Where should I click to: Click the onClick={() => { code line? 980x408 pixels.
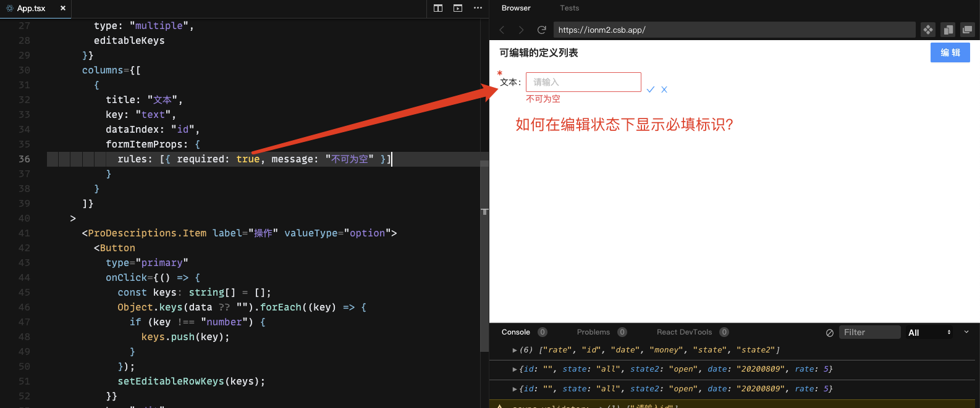pos(153,278)
